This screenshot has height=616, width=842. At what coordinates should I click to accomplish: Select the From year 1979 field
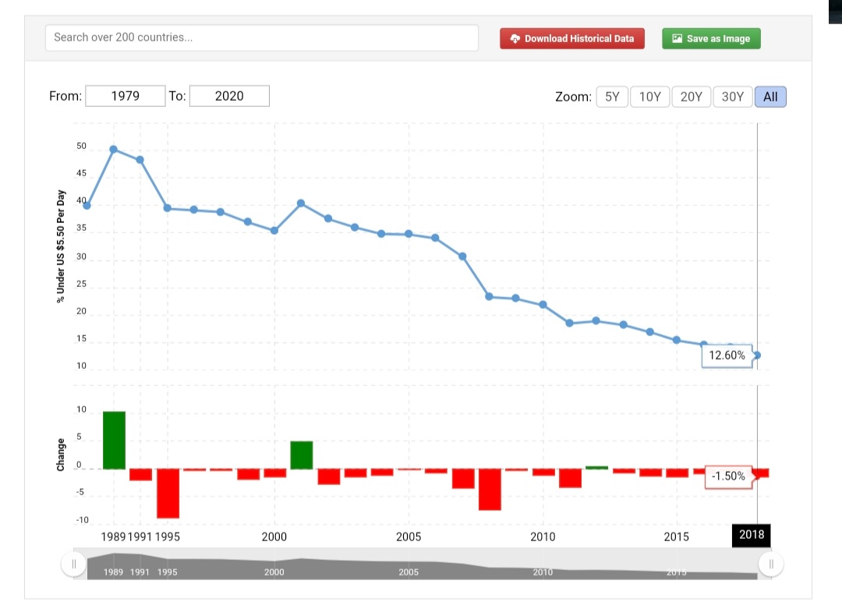click(125, 96)
